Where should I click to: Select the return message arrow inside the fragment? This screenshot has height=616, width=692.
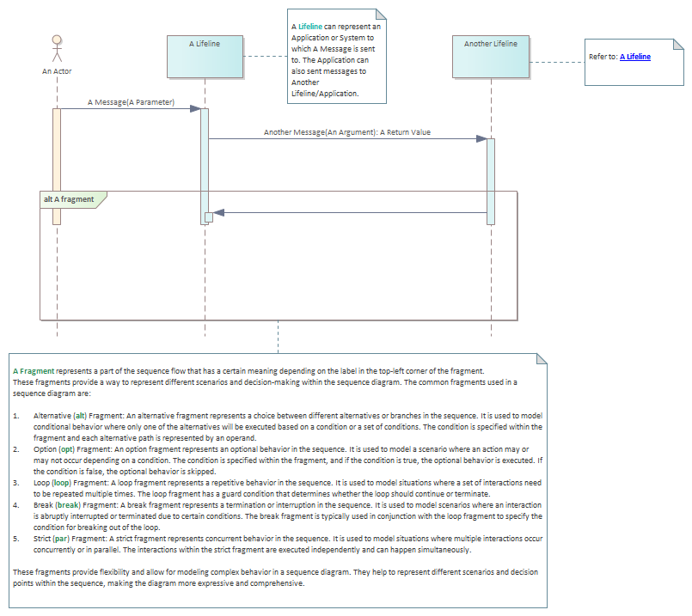click(x=344, y=212)
